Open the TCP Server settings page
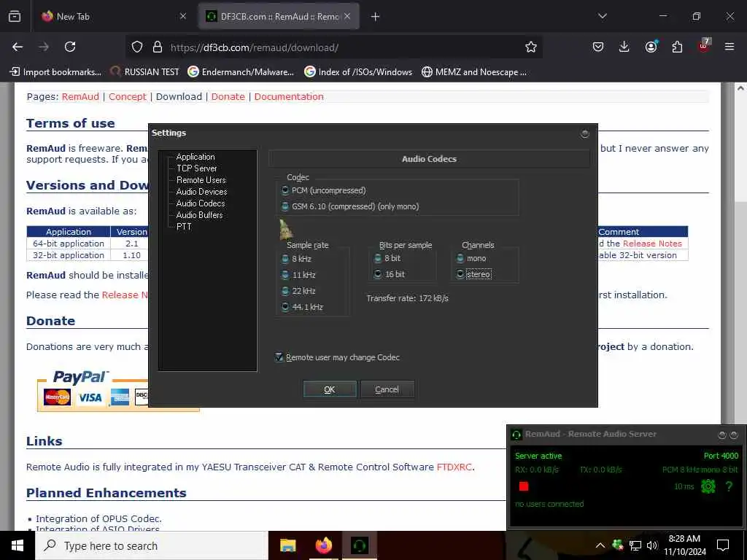 coord(196,168)
